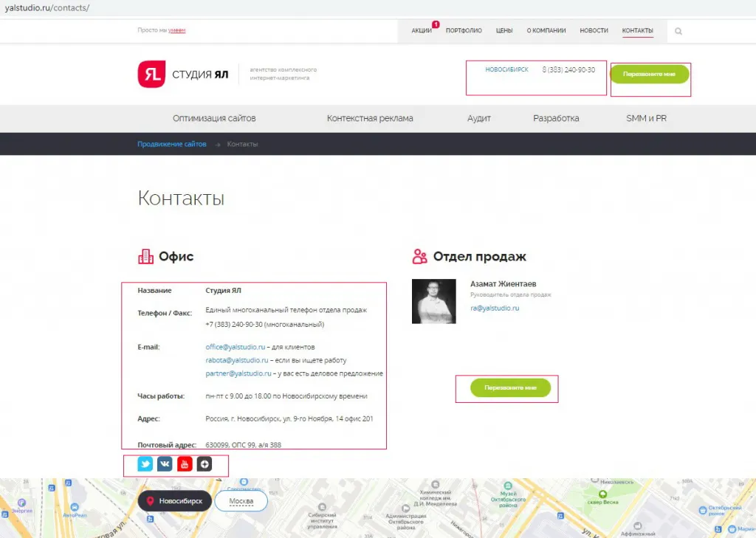This screenshot has width=756, height=538.
Task: Email office@yalstudio.ru
Action: tap(236, 347)
